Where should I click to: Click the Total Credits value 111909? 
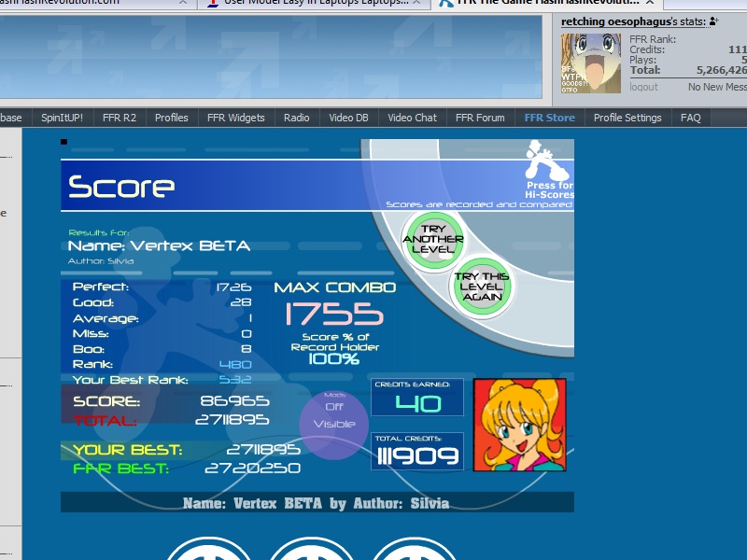pos(417,456)
